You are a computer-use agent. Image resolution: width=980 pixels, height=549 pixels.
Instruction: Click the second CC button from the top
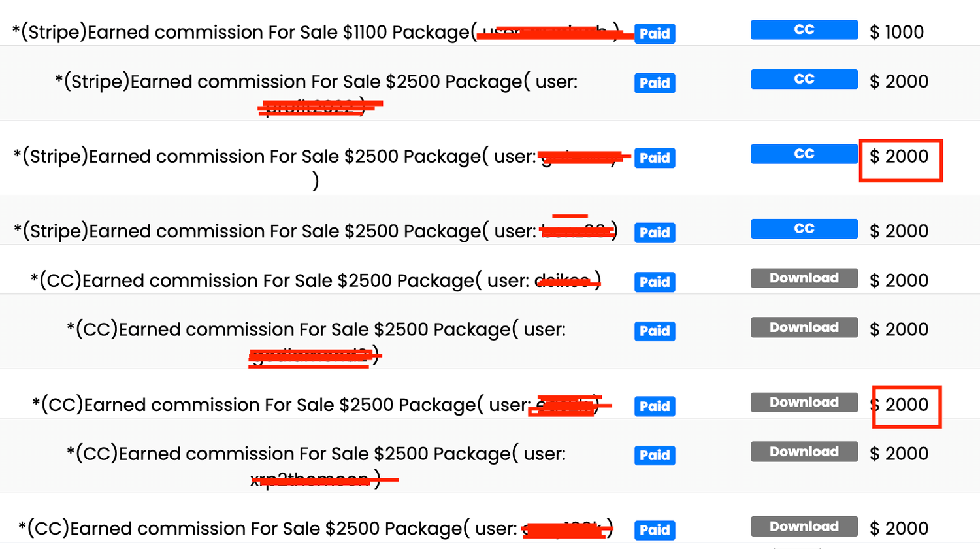[x=804, y=79]
